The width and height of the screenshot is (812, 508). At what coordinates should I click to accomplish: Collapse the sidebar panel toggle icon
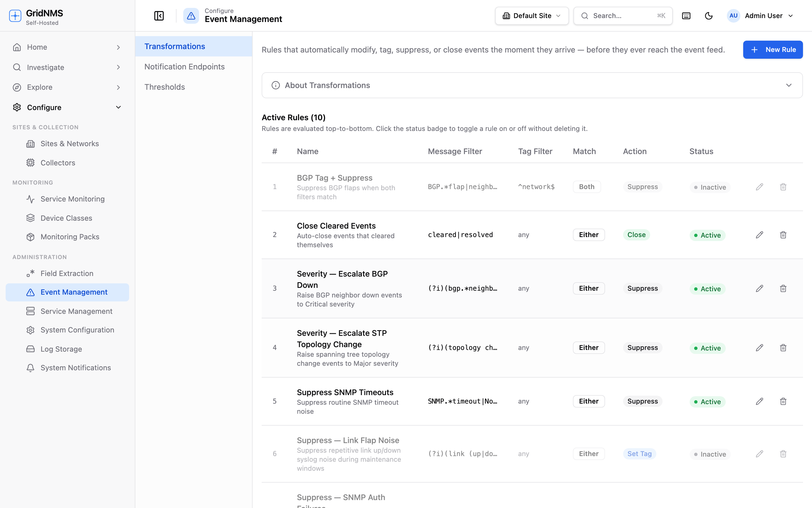(x=159, y=16)
